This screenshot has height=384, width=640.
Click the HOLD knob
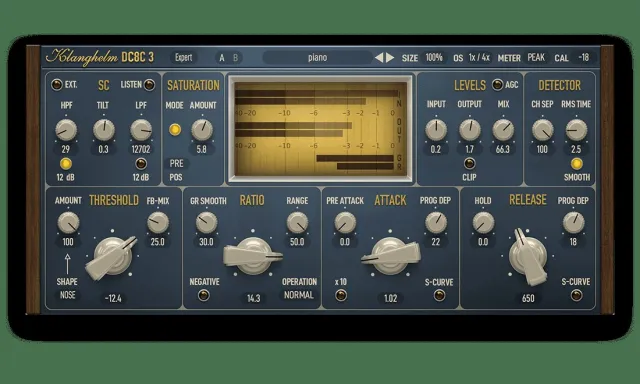(483, 222)
